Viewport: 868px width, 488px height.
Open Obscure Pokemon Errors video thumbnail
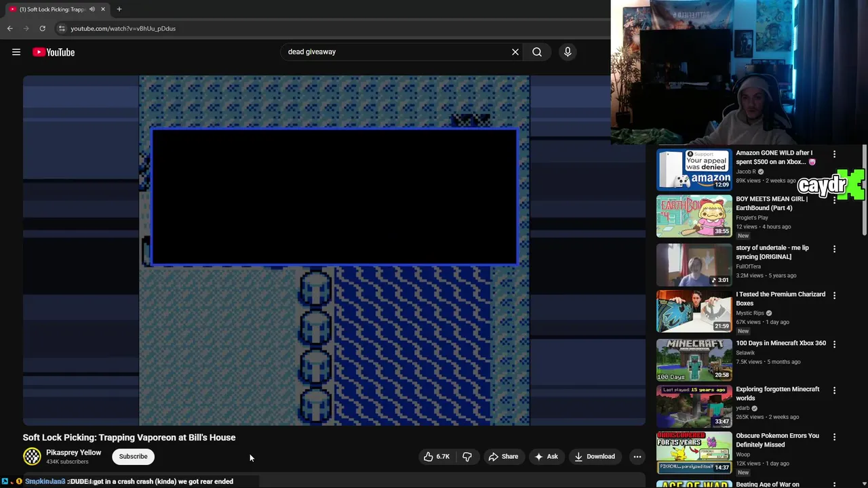[694, 453]
